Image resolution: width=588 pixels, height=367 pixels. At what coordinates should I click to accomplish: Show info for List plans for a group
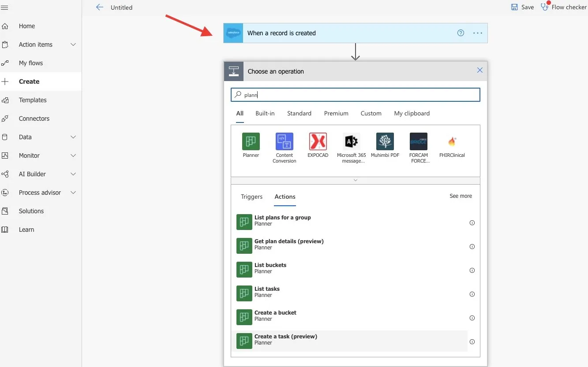472,223
